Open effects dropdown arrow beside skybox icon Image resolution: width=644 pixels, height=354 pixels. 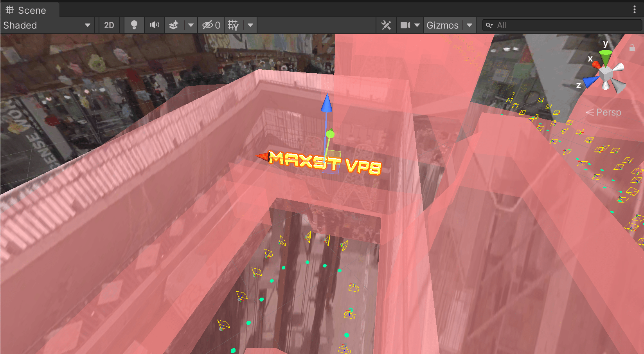(191, 25)
